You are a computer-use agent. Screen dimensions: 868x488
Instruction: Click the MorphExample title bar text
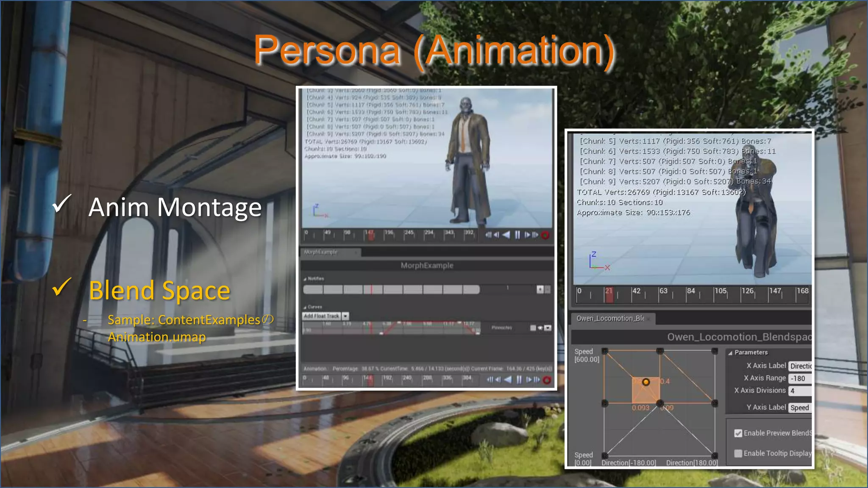click(427, 266)
